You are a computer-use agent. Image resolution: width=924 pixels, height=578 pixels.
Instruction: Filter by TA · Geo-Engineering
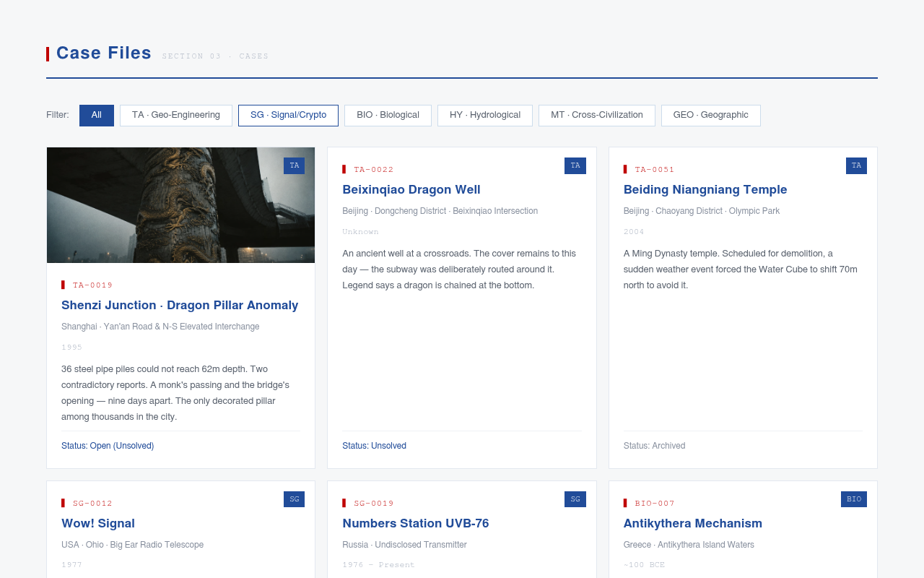[176, 116]
